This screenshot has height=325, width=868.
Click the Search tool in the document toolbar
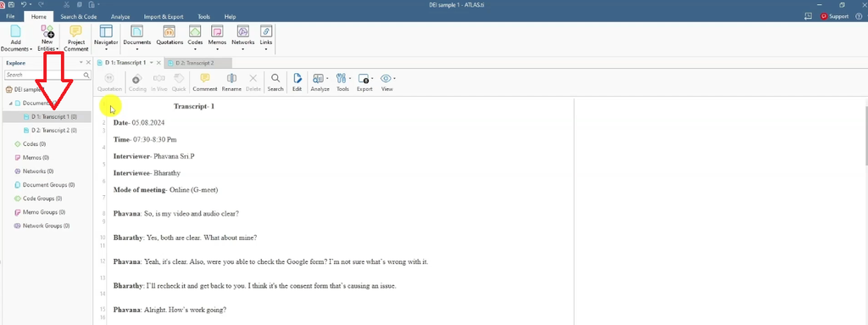pyautogui.click(x=275, y=82)
